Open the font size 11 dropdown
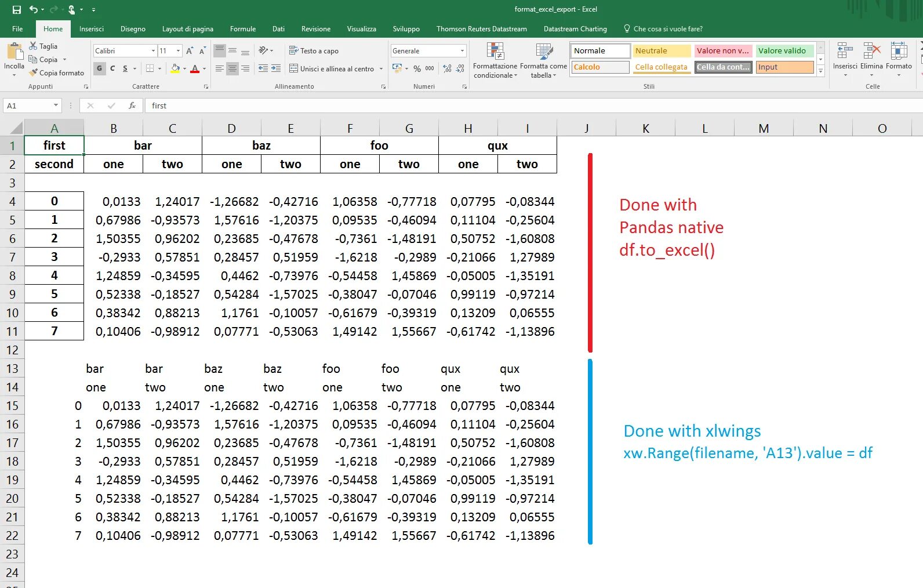Screen dimensions: 923x588 tap(178, 51)
